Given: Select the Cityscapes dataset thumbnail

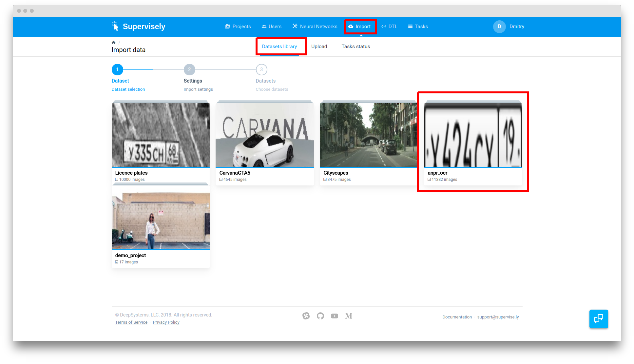Looking at the screenshot, I should point(369,135).
